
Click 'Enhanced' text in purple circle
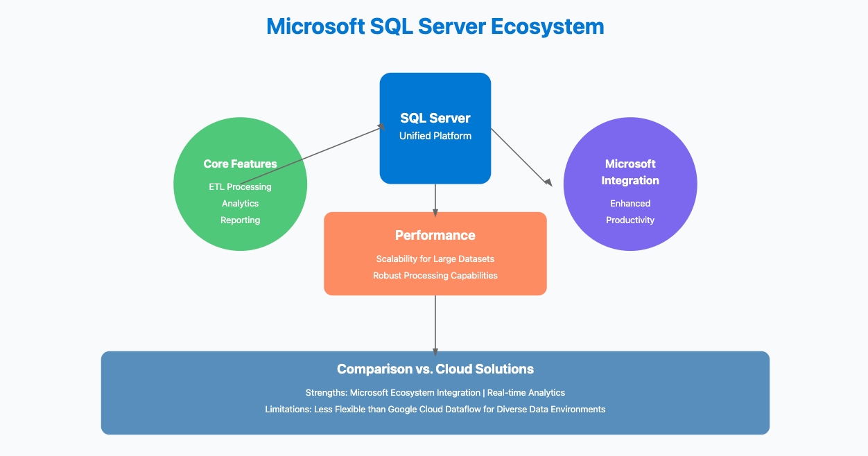tap(630, 204)
